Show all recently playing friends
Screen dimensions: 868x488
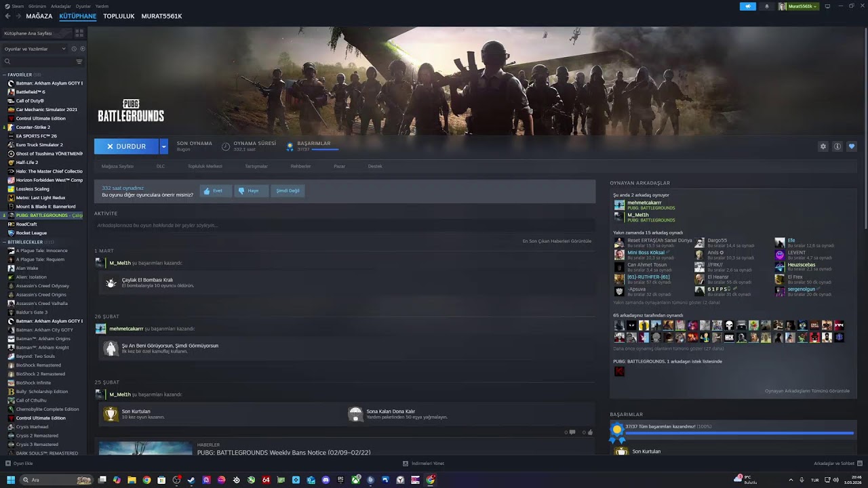(x=665, y=302)
